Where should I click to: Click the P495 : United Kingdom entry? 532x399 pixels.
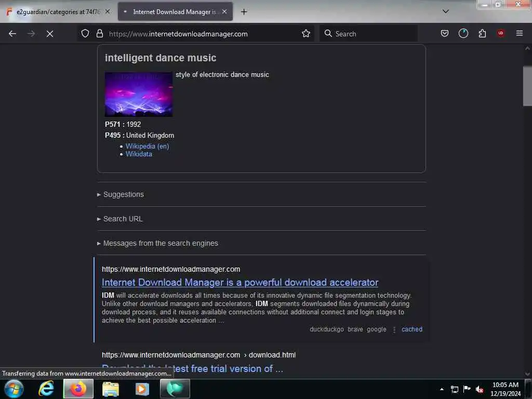[139, 135]
